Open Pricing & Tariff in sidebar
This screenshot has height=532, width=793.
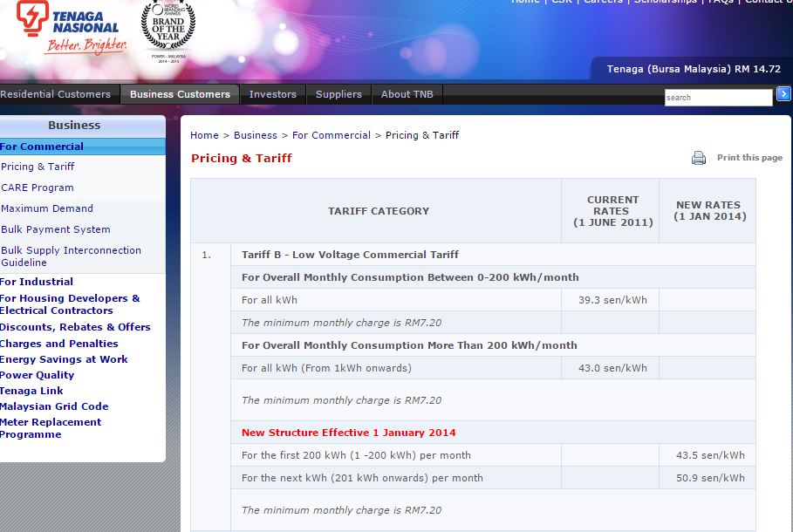[38, 167]
